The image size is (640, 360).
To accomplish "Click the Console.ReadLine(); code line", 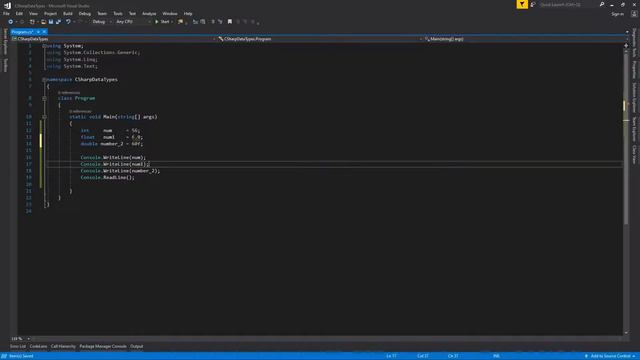I will [107, 178].
